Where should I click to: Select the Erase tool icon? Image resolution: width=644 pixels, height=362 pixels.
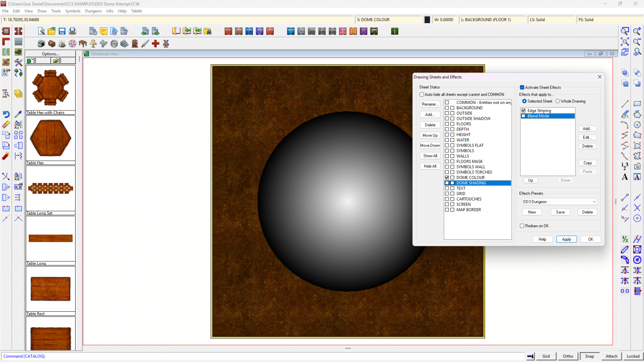6,125
